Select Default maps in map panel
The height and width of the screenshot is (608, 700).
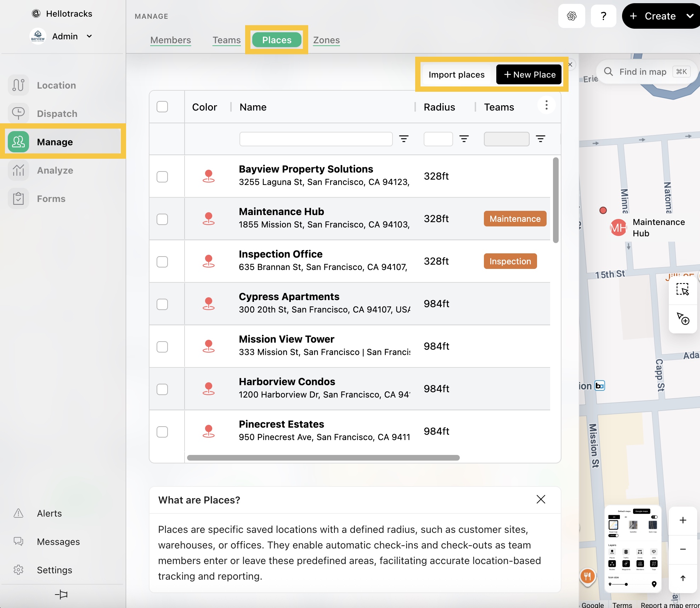pos(624,511)
